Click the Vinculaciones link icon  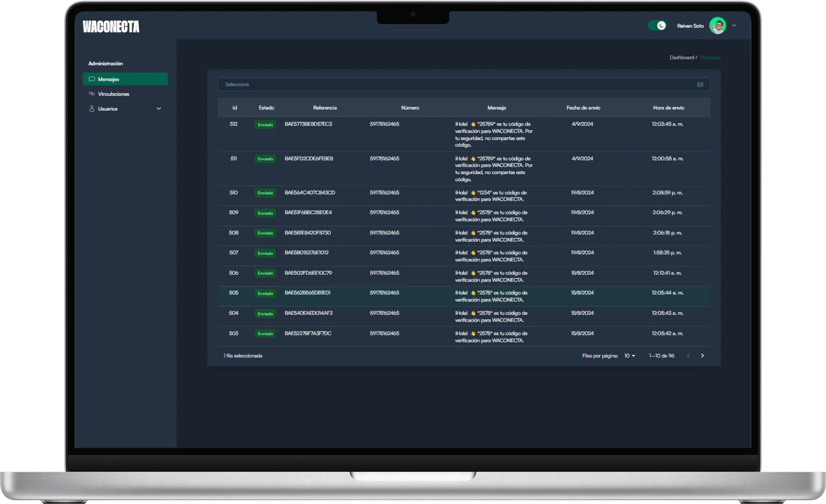[x=92, y=94]
